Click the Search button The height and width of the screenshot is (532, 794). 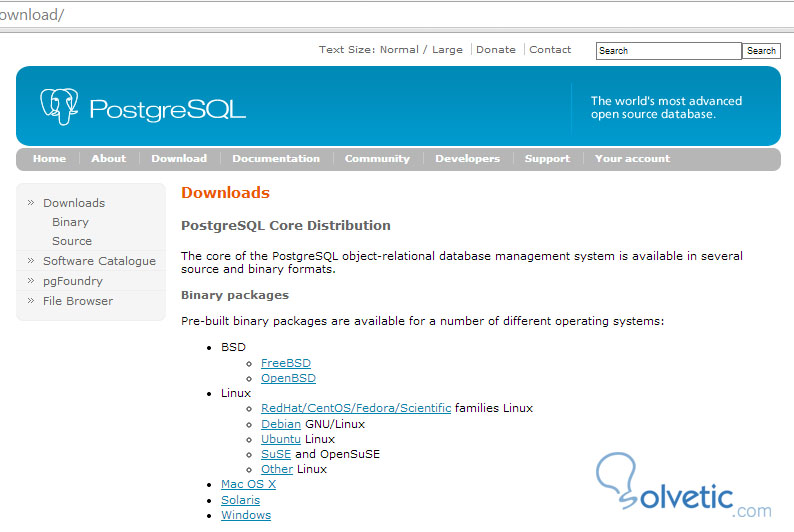point(761,51)
